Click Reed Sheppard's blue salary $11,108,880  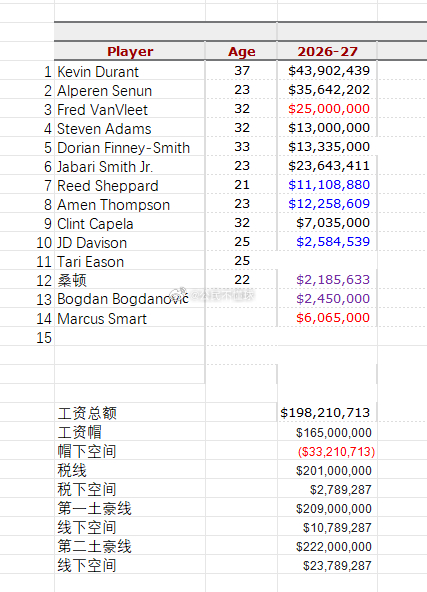(327, 185)
